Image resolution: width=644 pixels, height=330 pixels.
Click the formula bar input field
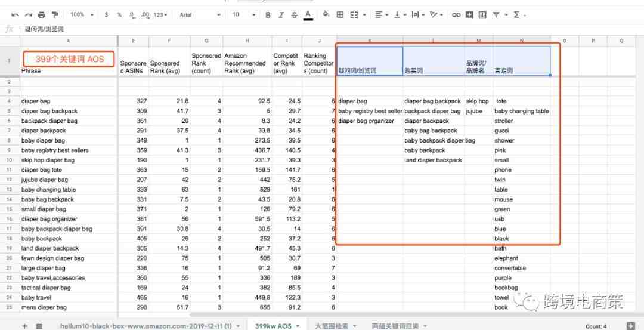tap(298, 29)
